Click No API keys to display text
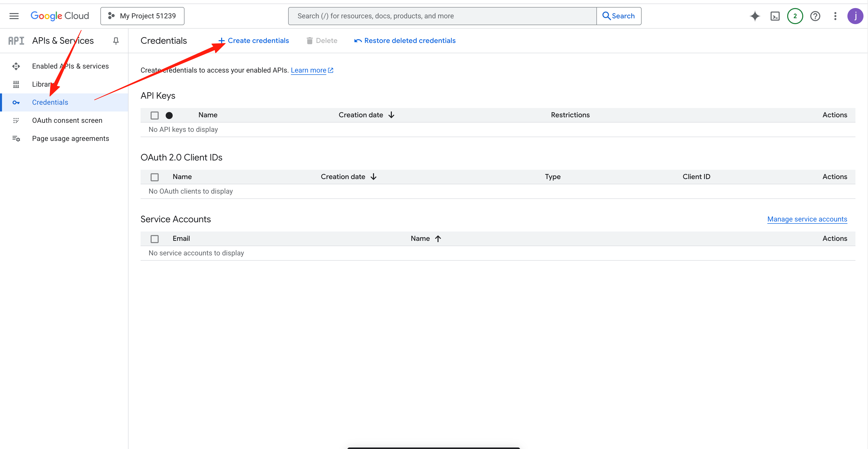The image size is (868, 449). pos(183,129)
